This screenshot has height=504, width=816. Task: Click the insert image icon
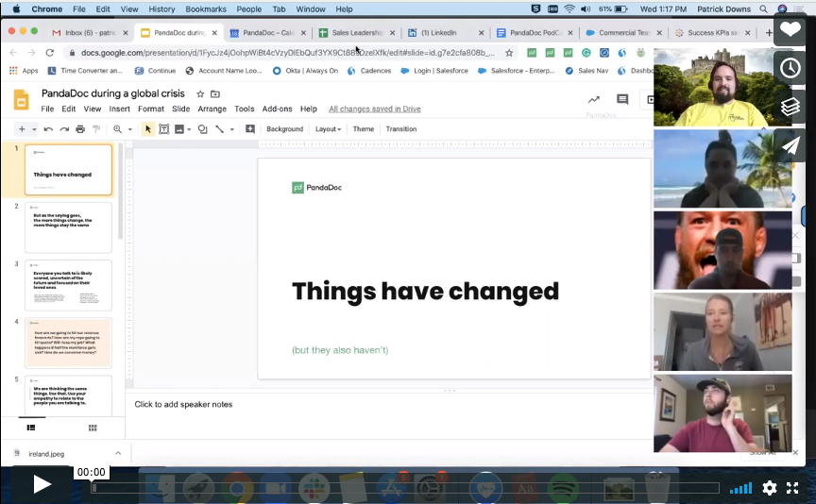(179, 129)
